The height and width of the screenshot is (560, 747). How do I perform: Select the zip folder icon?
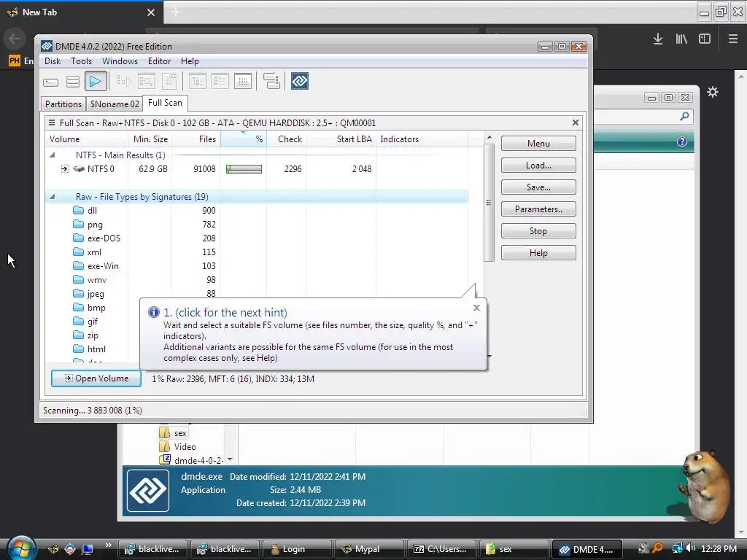[79, 335]
